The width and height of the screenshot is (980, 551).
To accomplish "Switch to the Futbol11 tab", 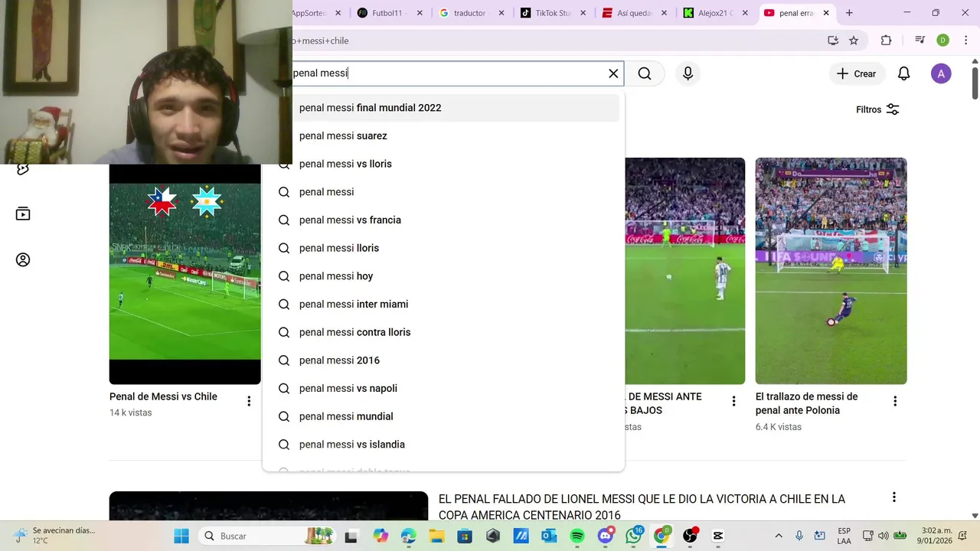I will coord(387,13).
